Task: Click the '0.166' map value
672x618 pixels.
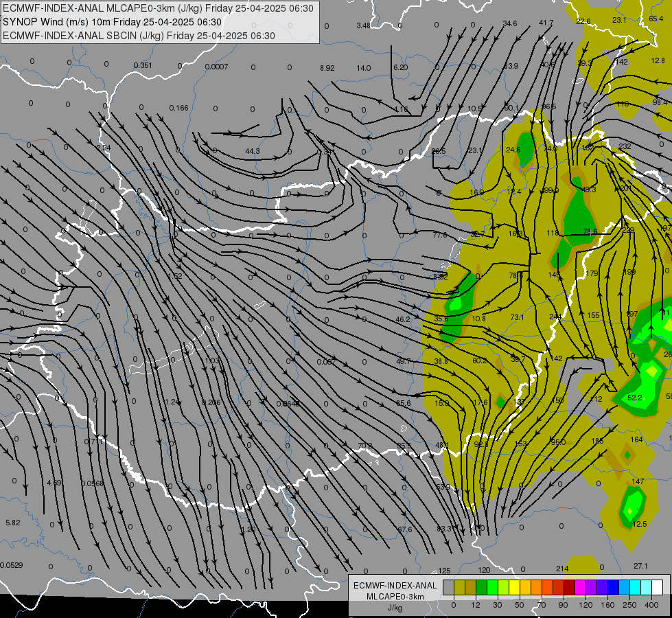Action: coord(178,108)
